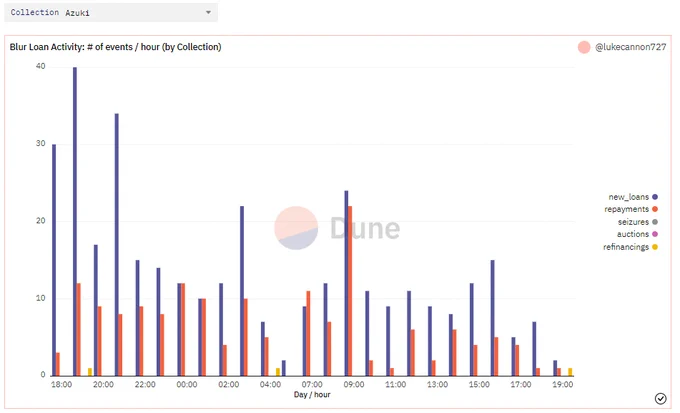This screenshot has height=413, width=680.
Task: Click the orange repayments legend dot
Action: click(655, 209)
